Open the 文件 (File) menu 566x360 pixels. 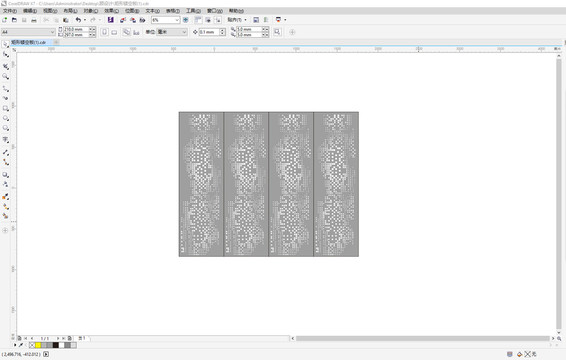(10, 11)
